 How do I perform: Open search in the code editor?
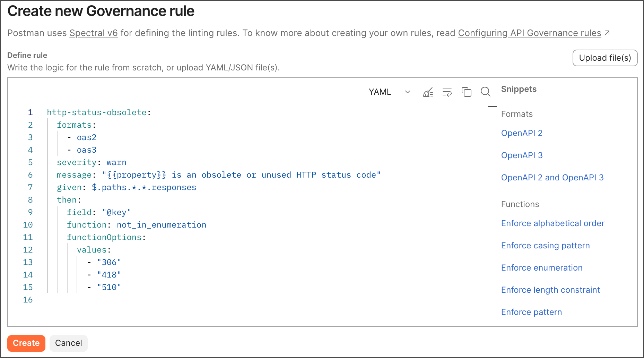tap(485, 92)
